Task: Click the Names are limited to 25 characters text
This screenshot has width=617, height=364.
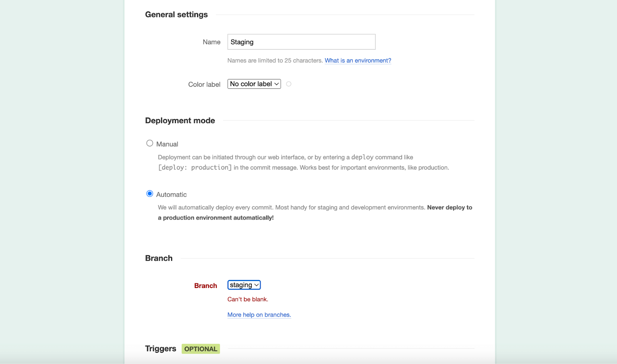Action: (x=275, y=61)
